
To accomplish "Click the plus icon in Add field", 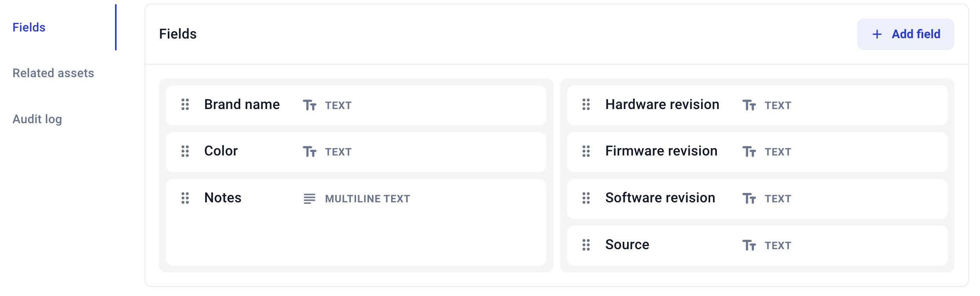I will point(877,34).
